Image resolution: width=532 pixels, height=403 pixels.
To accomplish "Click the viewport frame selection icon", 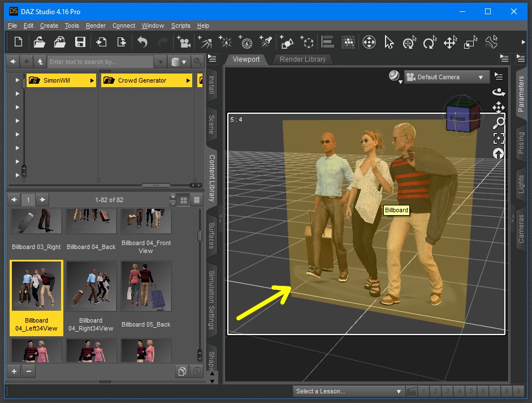I will pos(499,138).
